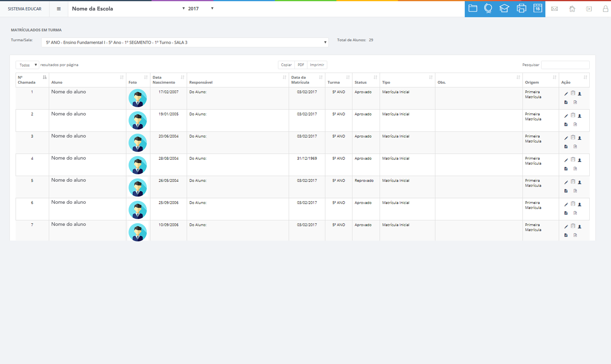Sort table by Turma column
This screenshot has height=364, width=611.
click(339, 80)
